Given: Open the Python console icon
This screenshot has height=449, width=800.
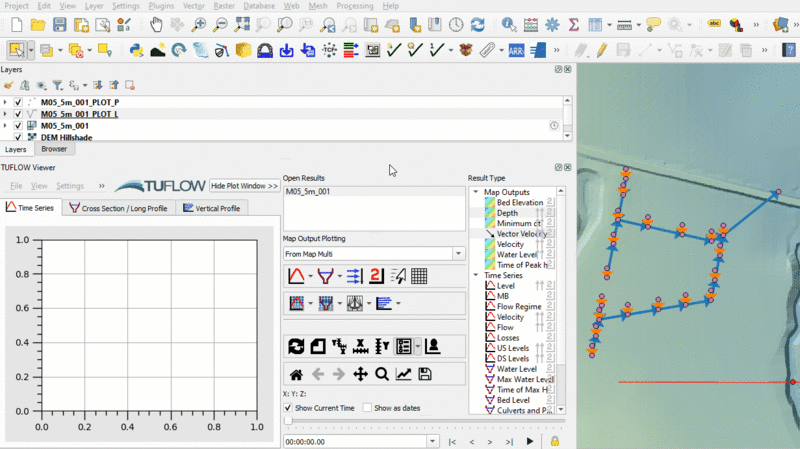Looking at the screenshot, I should tap(137, 50).
